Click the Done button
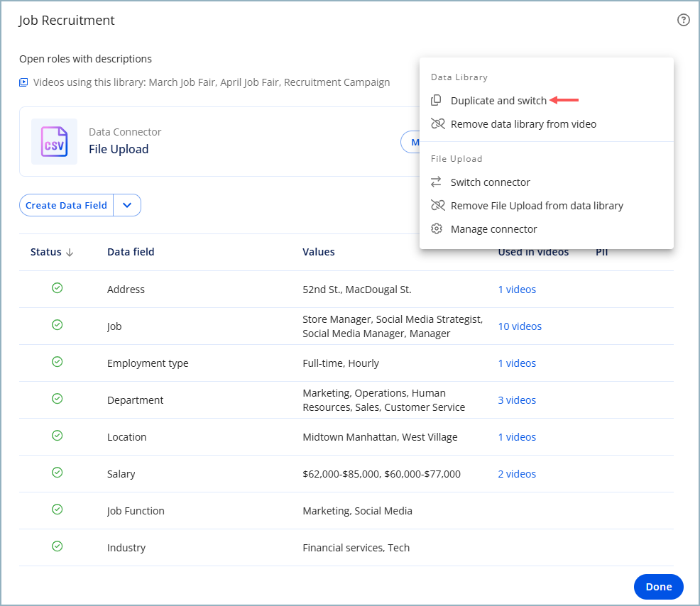The image size is (700, 606). (x=659, y=587)
